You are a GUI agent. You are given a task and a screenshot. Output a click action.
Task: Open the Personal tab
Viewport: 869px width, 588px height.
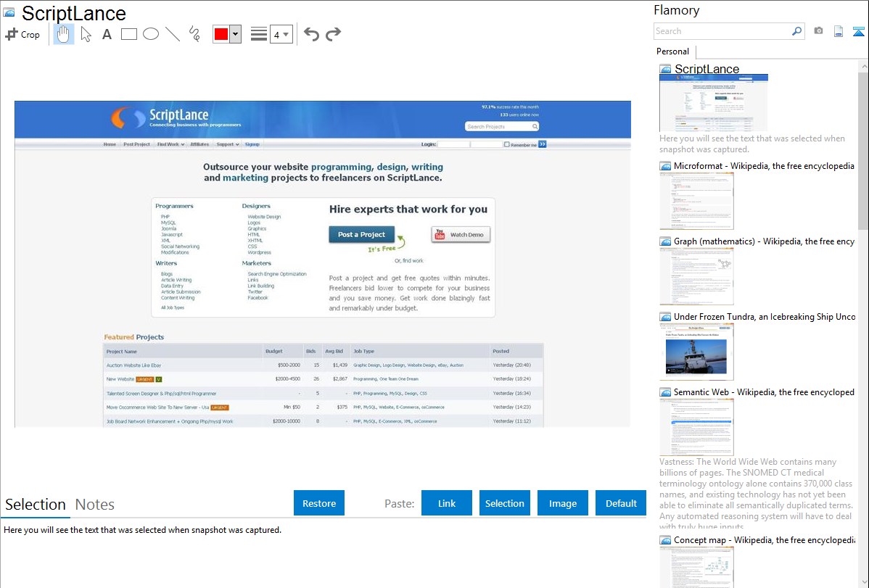coord(673,51)
